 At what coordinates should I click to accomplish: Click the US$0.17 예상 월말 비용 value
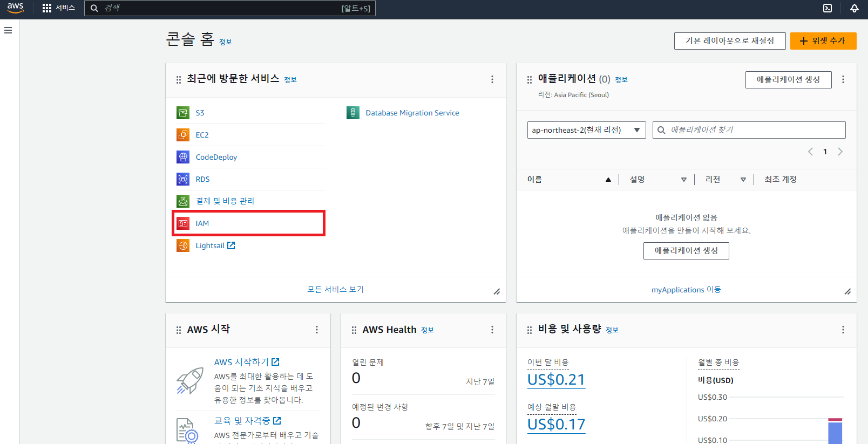point(556,425)
